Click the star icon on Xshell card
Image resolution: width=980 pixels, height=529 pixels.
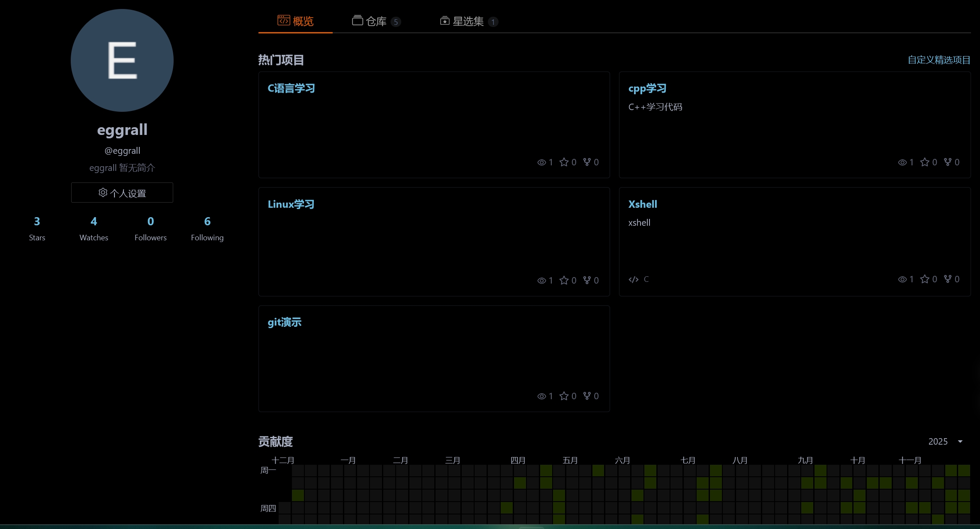click(x=925, y=279)
